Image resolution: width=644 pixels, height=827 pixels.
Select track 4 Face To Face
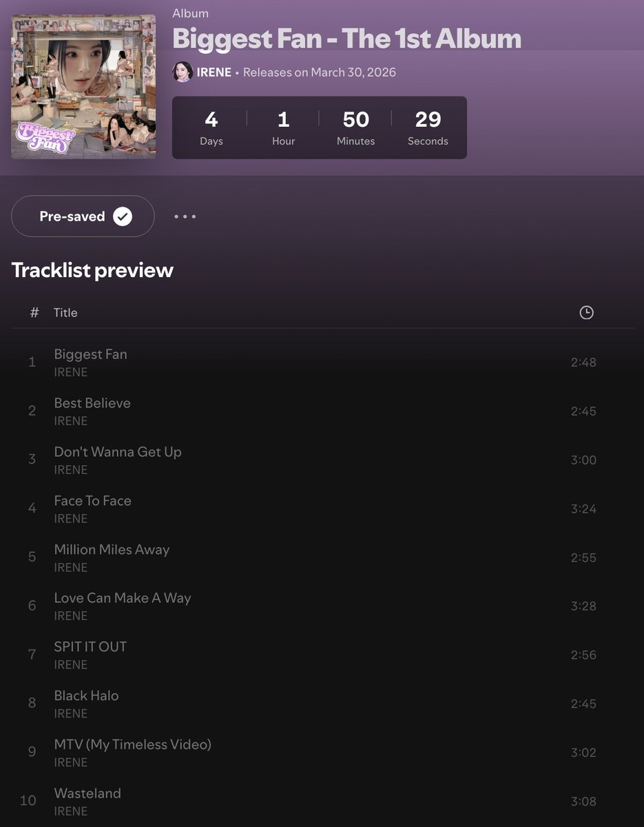tap(323, 509)
